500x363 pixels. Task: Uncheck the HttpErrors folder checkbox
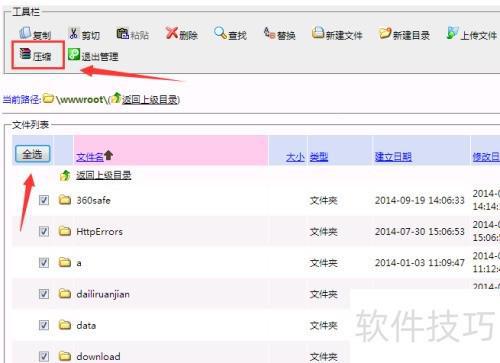coord(44,231)
